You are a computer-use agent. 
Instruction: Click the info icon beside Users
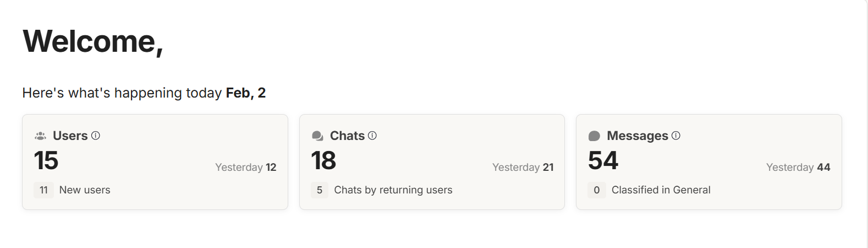click(x=96, y=136)
